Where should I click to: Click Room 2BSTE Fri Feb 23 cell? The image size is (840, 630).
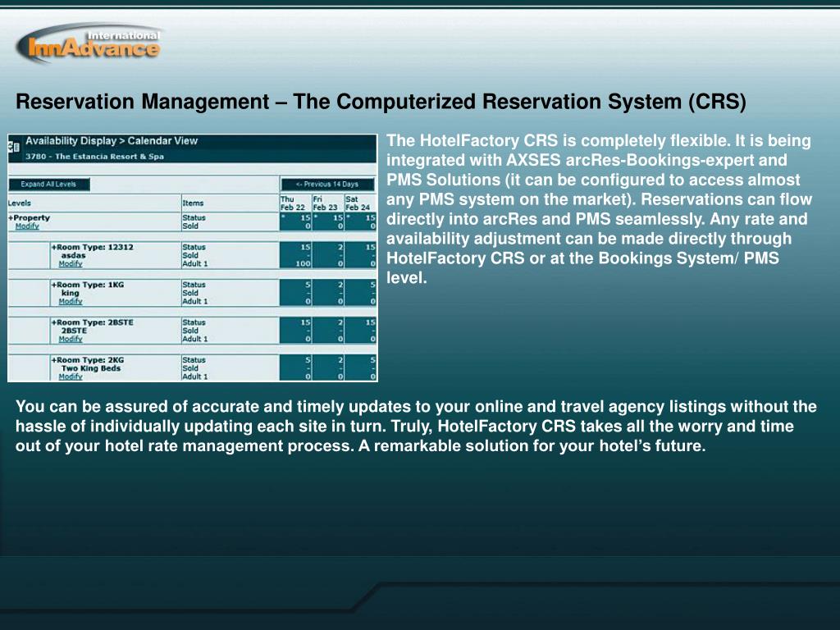click(x=328, y=331)
